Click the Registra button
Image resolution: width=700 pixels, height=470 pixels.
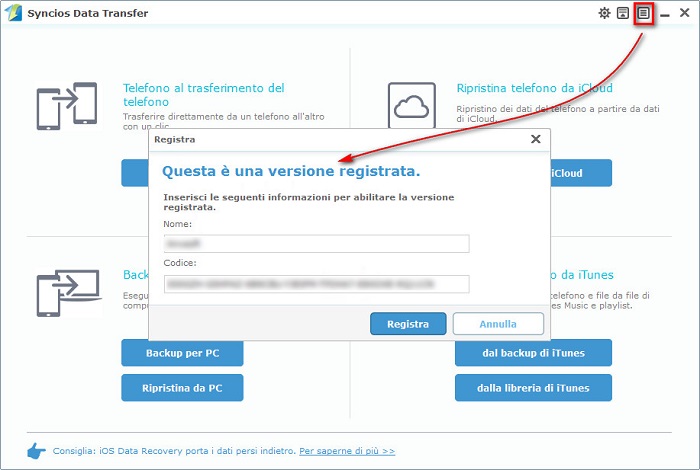pos(408,324)
